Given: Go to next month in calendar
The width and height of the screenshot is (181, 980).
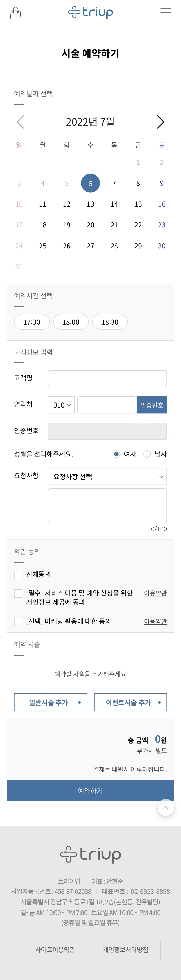Looking at the screenshot, I should pos(160,122).
